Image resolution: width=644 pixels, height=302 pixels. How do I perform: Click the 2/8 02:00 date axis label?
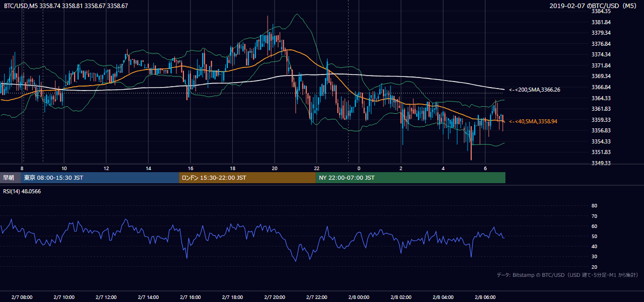tap(401, 297)
